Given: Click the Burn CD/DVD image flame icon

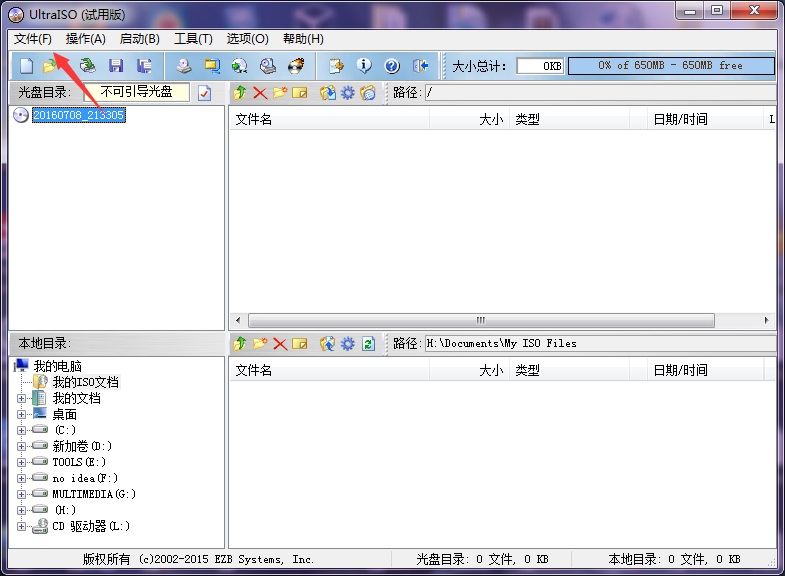Looking at the screenshot, I should [x=297, y=66].
